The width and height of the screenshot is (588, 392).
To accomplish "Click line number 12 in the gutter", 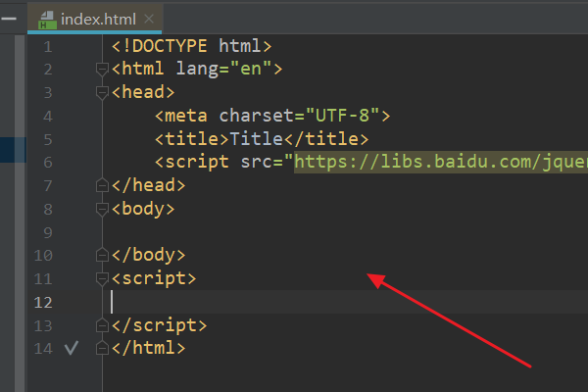I will (x=44, y=302).
